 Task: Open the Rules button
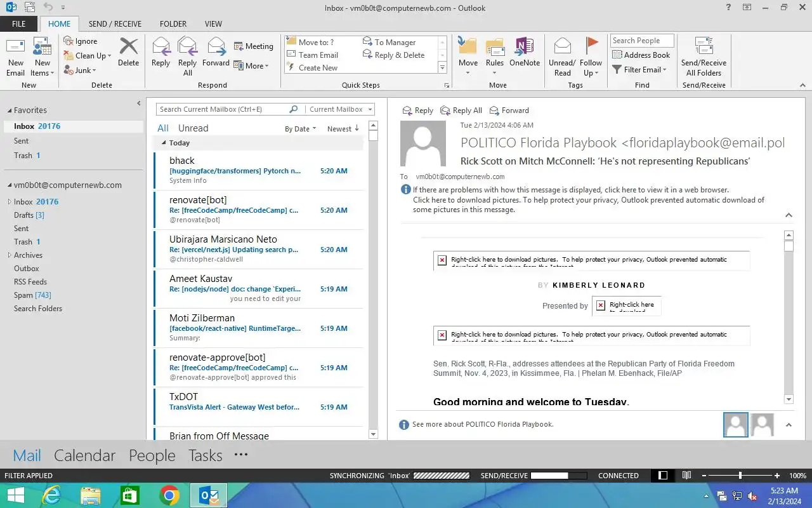coord(495,57)
